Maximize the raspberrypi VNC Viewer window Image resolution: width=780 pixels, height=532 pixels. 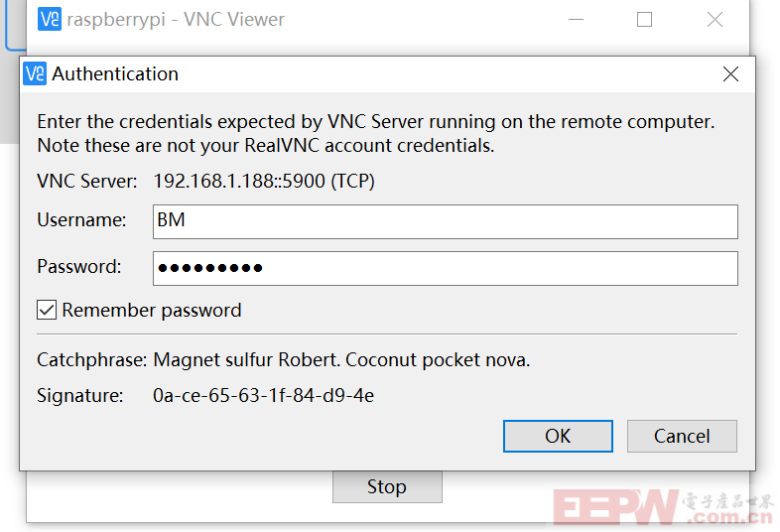coord(644,20)
